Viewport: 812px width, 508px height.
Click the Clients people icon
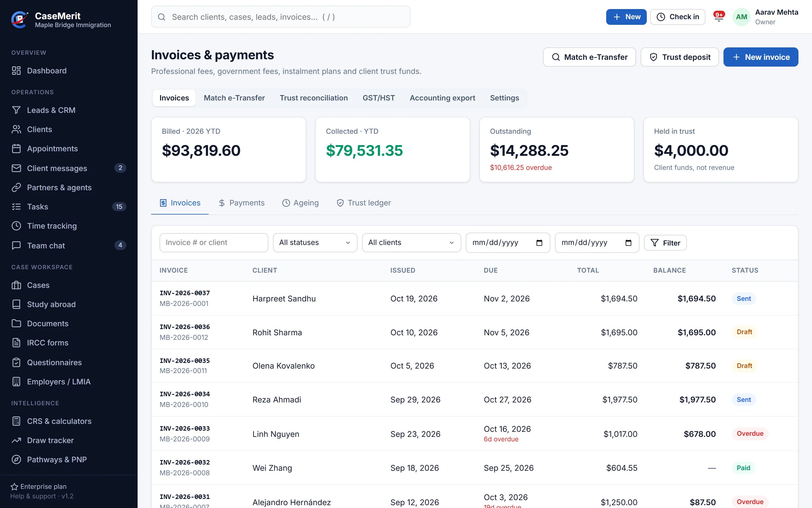coord(16,129)
